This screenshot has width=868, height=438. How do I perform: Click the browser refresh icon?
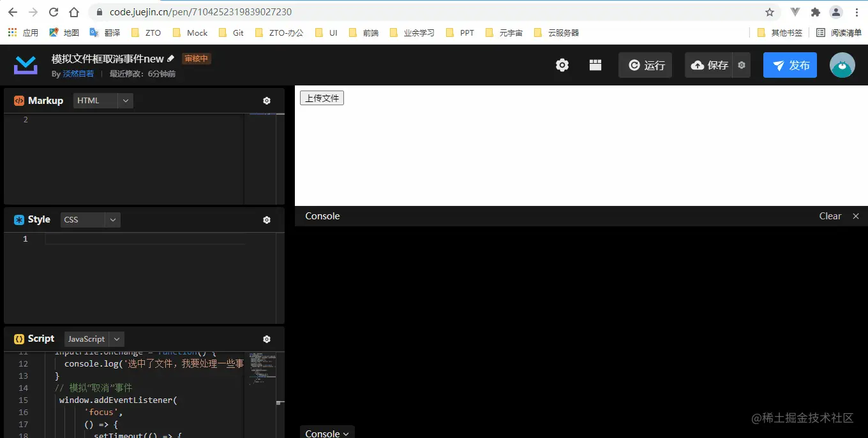pyautogui.click(x=53, y=11)
